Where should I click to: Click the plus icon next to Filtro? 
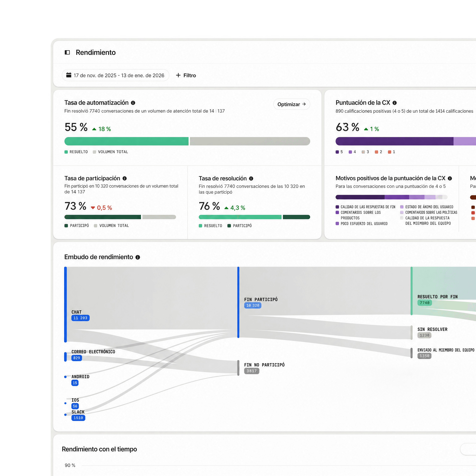pos(178,75)
